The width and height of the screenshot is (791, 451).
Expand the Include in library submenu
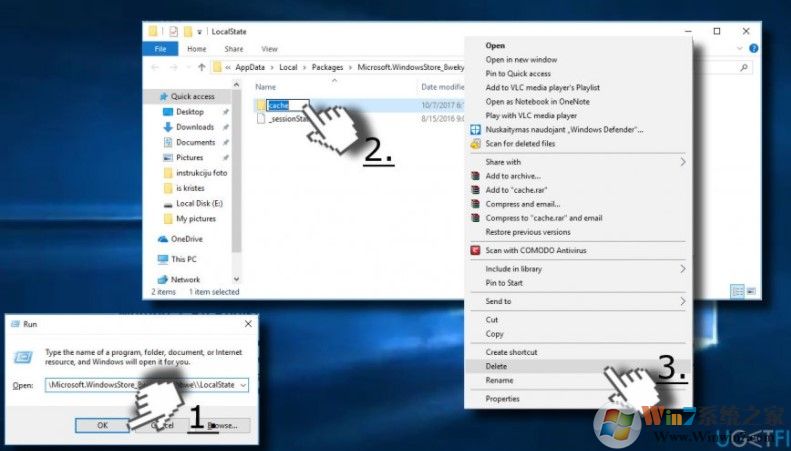tap(578, 269)
